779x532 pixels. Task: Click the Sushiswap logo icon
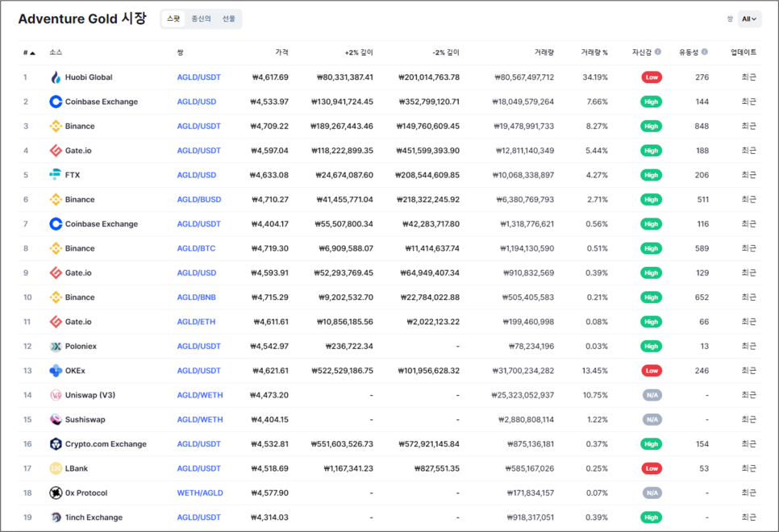56,419
